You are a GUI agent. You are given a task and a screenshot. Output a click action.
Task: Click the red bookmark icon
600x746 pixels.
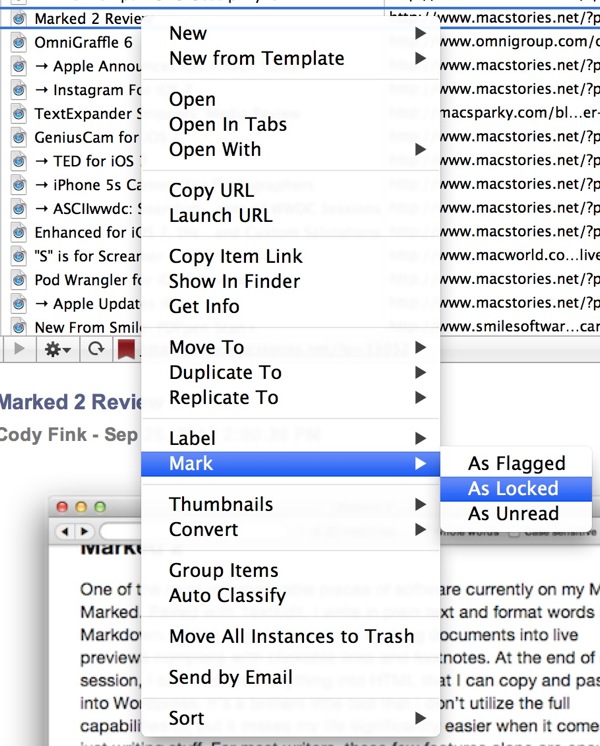(126, 349)
